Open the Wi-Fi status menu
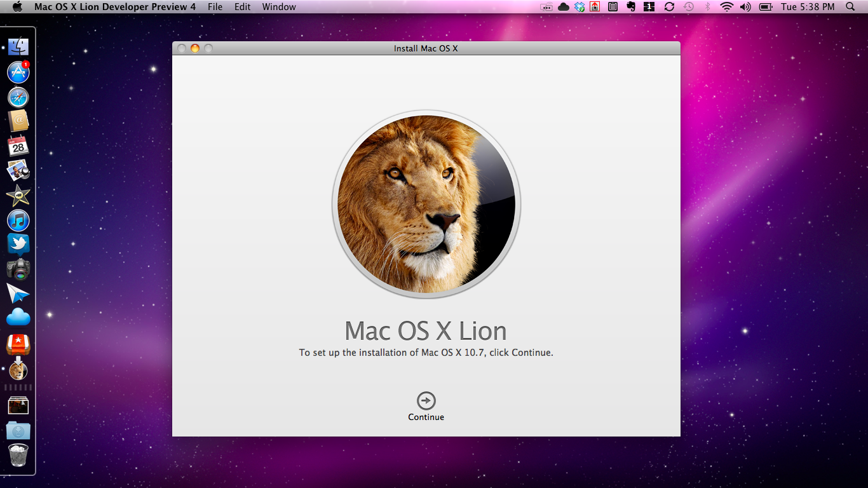868x488 pixels. (726, 7)
